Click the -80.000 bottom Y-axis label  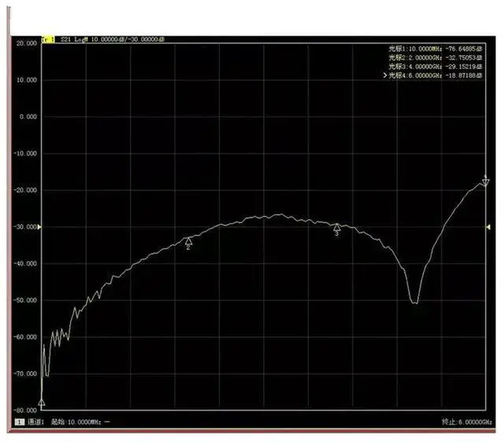click(x=27, y=411)
